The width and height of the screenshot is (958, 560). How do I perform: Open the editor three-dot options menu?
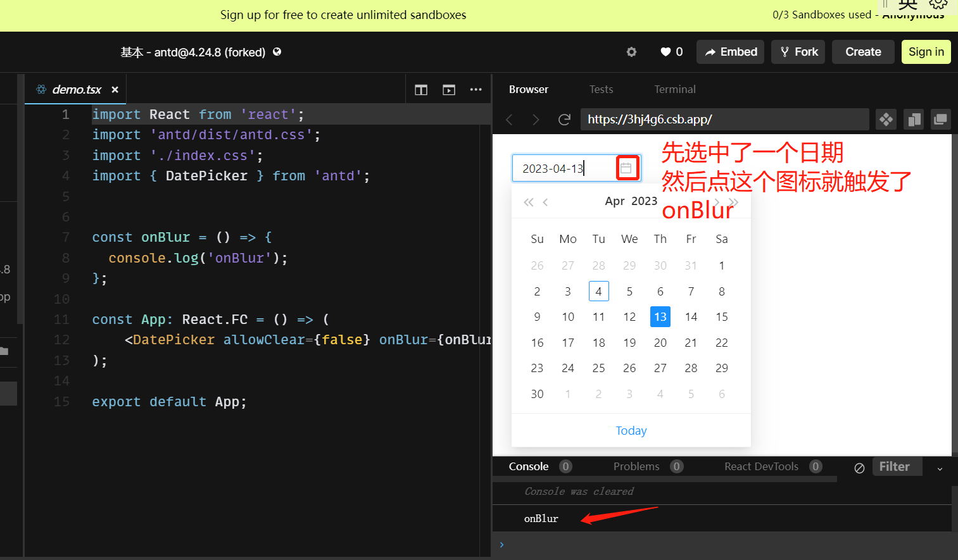tap(476, 90)
